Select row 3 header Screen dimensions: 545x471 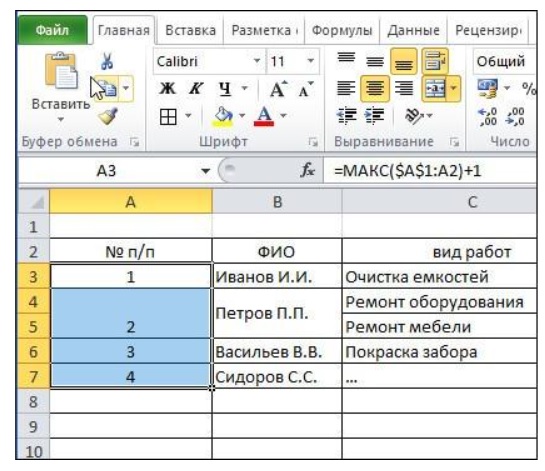[x=33, y=276]
